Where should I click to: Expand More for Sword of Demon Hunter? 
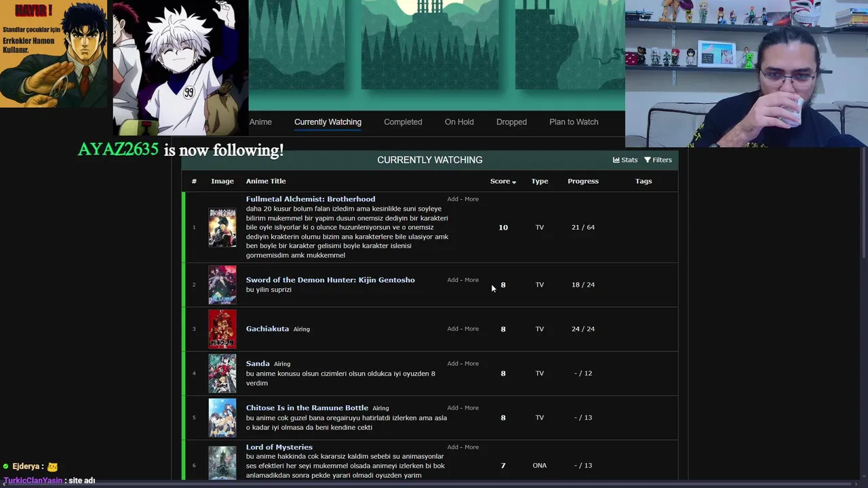pos(471,280)
